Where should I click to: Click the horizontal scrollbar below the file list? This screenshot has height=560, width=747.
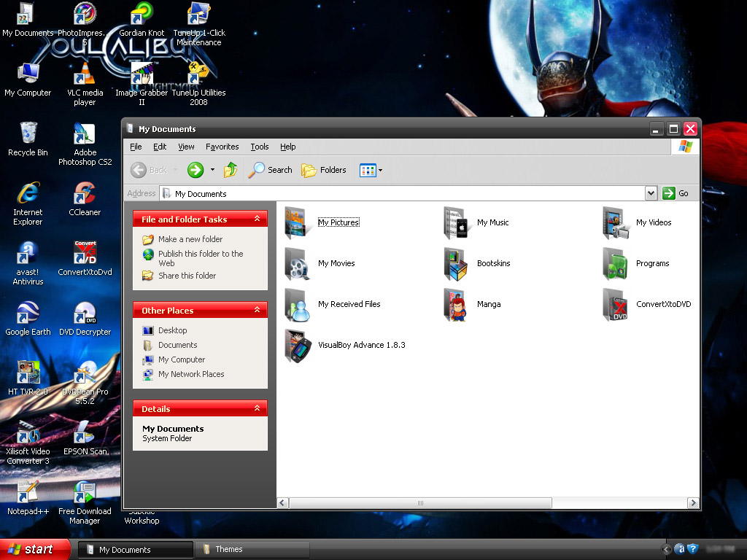click(419, 502)
